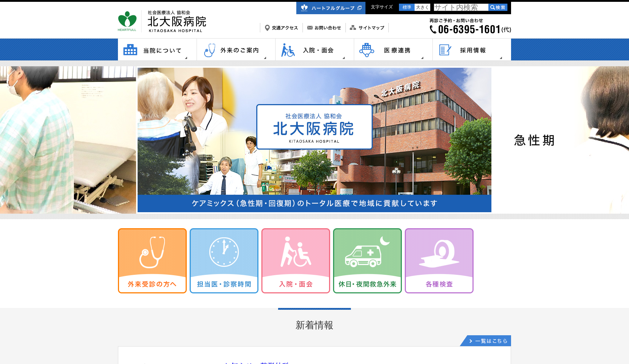Click the HEARTFULL clover logo

[x=126, y=18]
